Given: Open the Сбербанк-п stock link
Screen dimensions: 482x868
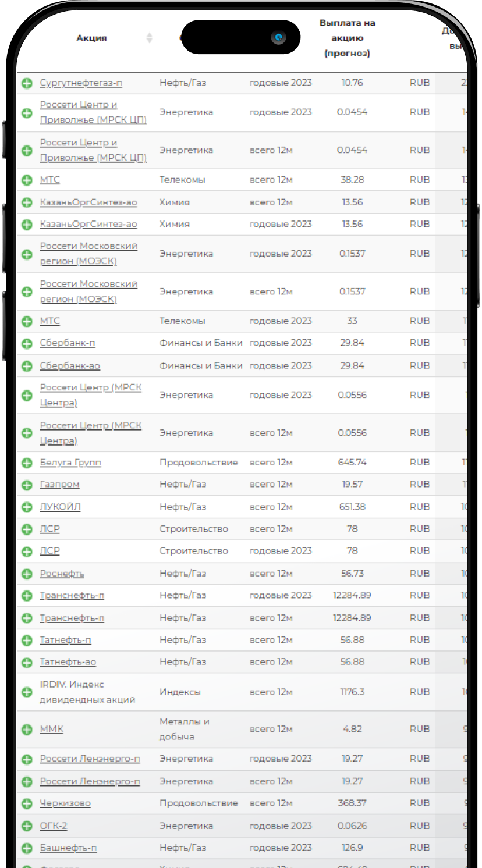Looking at the screenshot, I should pos(67,343).
